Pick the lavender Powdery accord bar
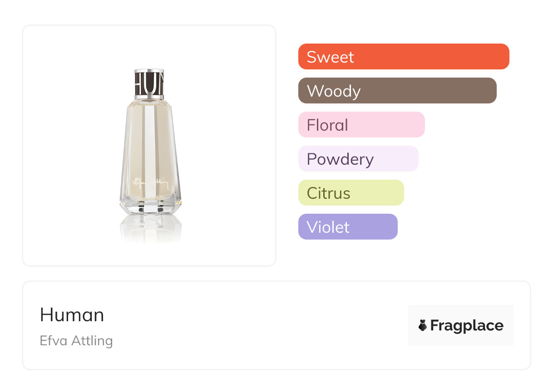 click(x=358, y=159)
